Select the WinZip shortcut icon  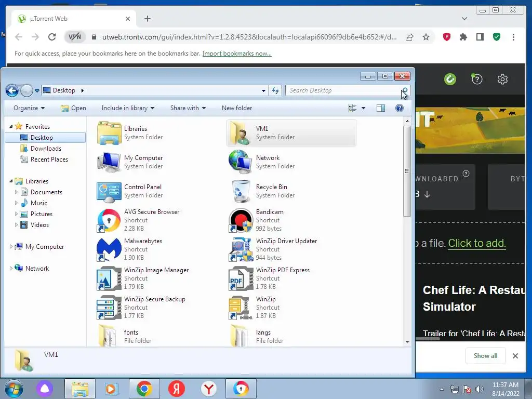[241, 308]
